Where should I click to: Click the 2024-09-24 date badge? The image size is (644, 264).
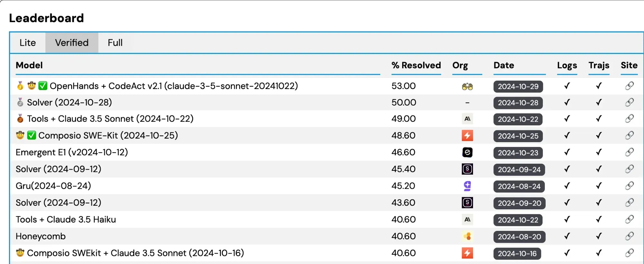tap(519, 170)
